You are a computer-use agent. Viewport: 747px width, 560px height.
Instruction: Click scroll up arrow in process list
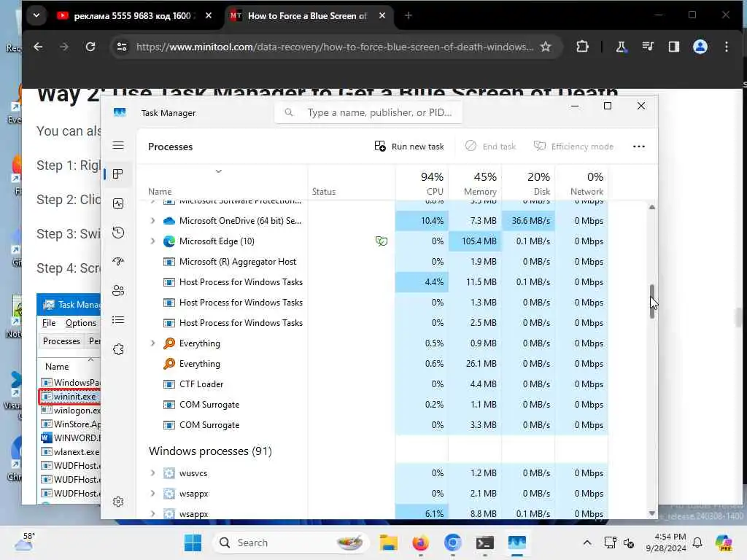[x=651, y=207]
